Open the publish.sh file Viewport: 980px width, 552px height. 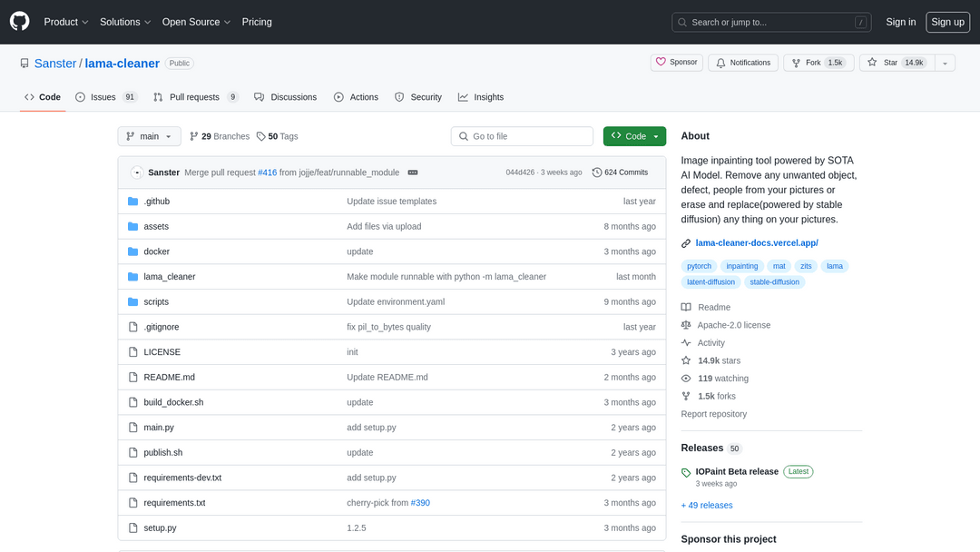click(x=163, y=453)
